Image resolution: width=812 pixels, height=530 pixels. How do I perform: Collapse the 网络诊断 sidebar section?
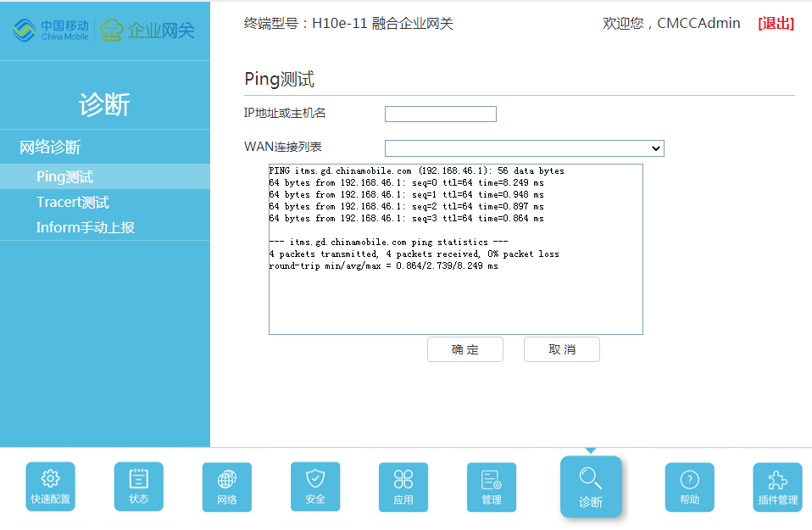[x=50, y=148]
